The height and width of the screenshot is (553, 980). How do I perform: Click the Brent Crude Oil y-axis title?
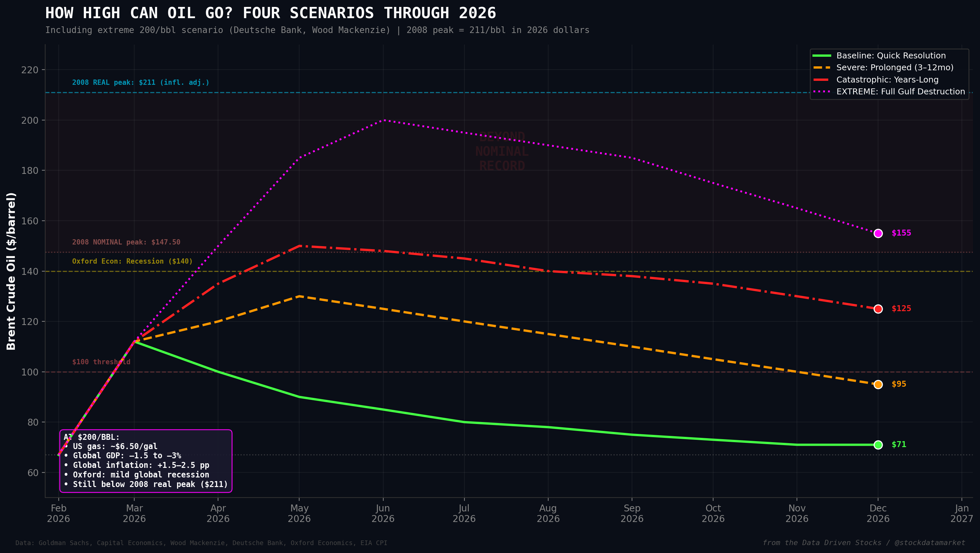coord(12,271)
